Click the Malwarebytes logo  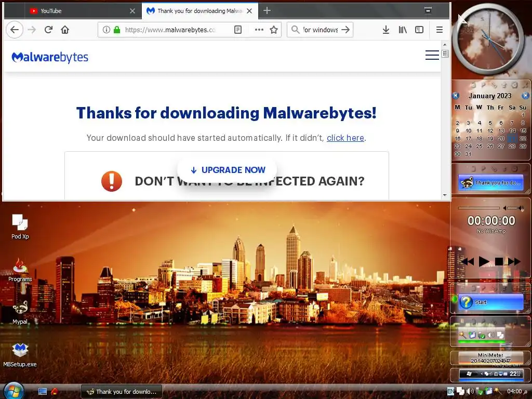point(50,57)
